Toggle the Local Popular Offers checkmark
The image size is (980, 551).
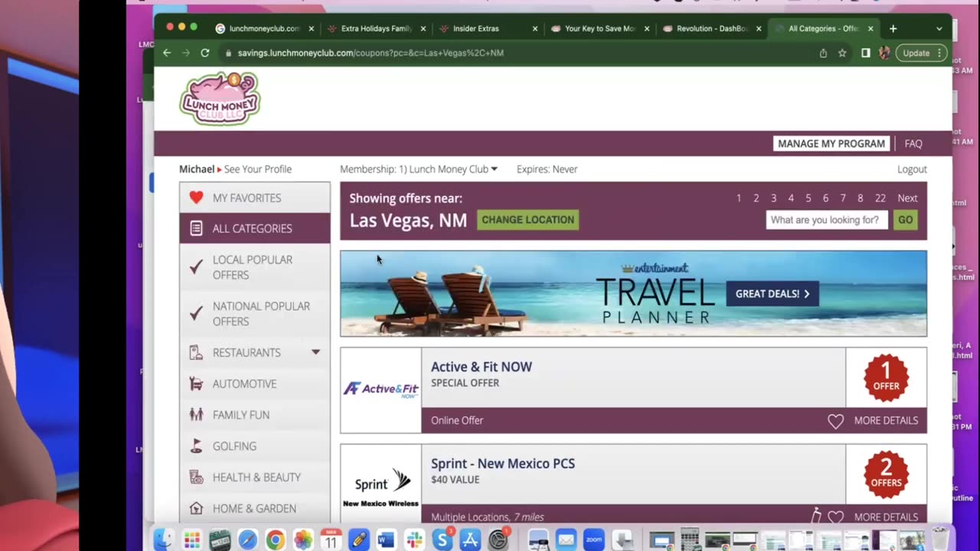tap(196, 267)
